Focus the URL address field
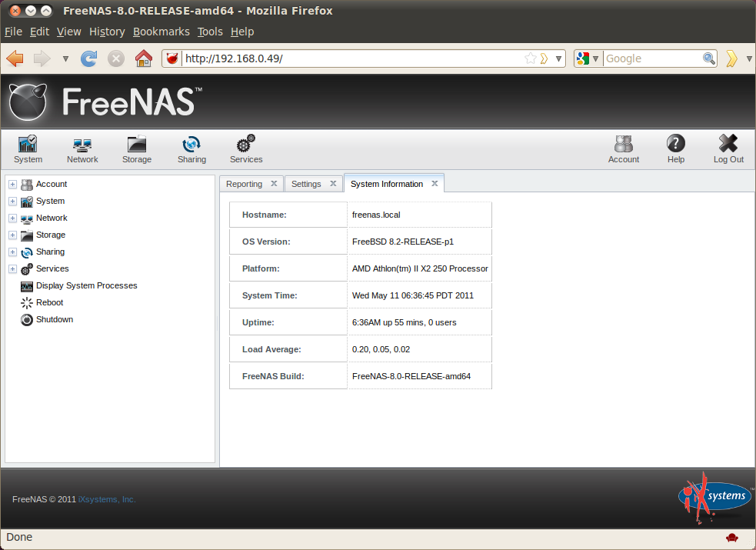 [x=354, y=58]
